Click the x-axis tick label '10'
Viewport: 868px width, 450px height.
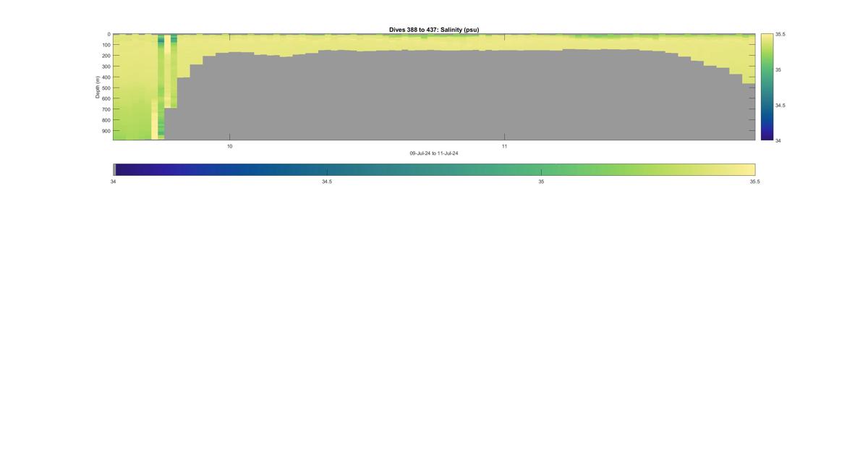tap(230, 146)
